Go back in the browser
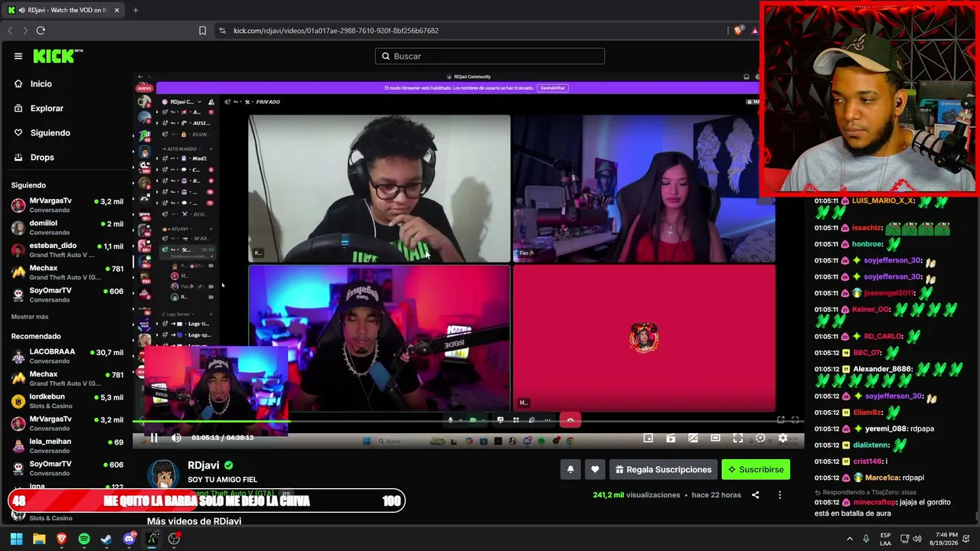980x551 pixels. pyautogui.click(x=10, y=31)
